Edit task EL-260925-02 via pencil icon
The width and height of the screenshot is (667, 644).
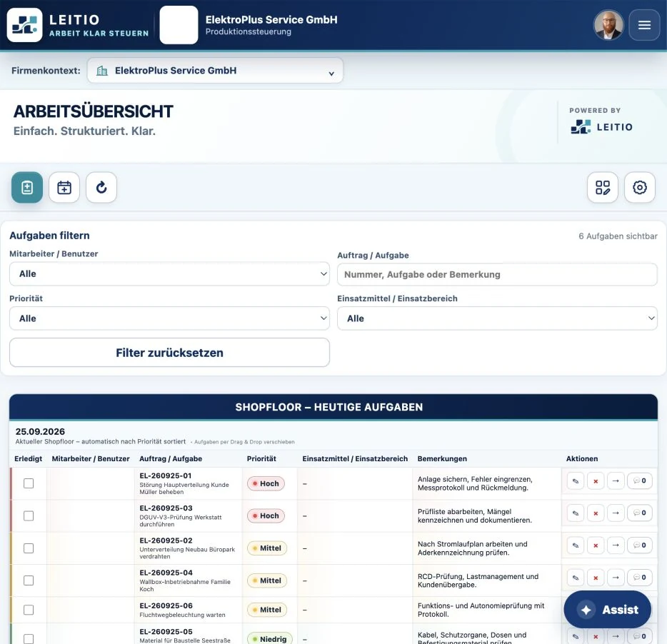575,545
